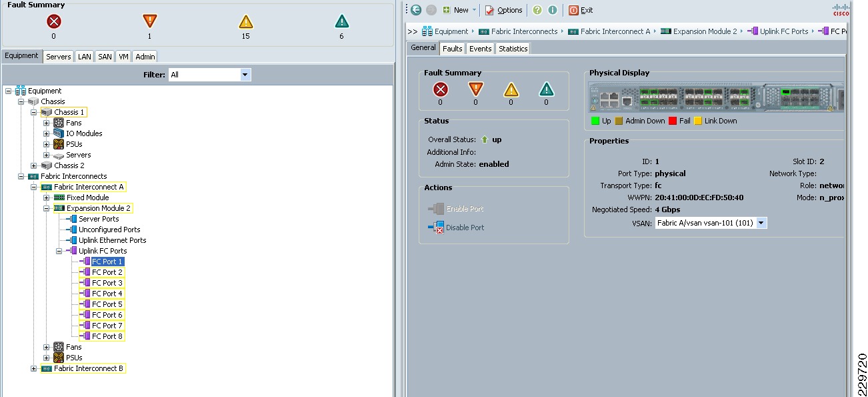
Task: Open the Events tab in right pane
Action: tap(481, 49)
